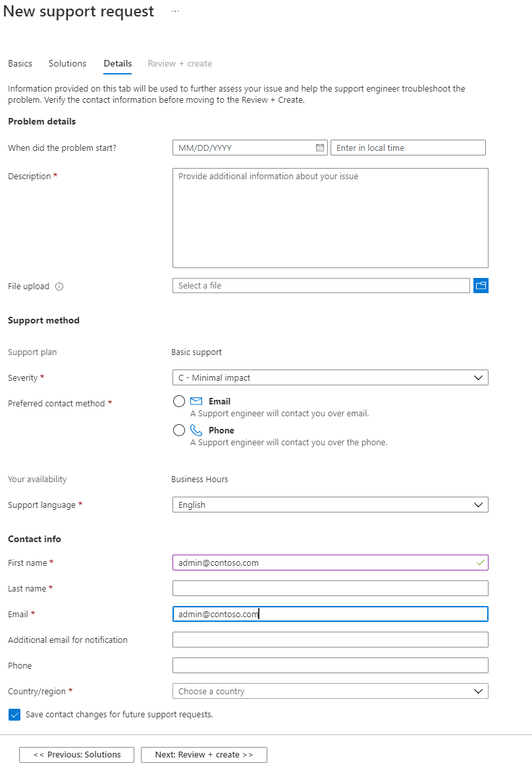Switch to the Basics tab

(x=20, y=63)
